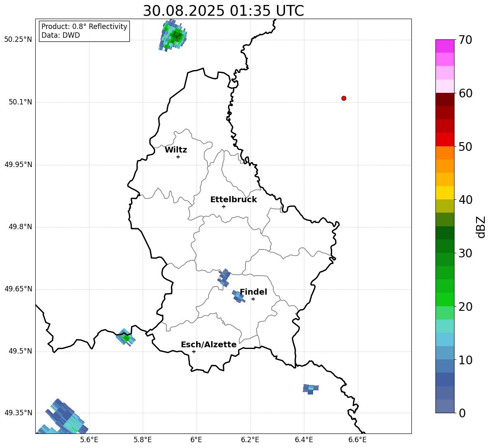Click the dark red swatch just below 60
491x448 pixels.
(445, 99)
